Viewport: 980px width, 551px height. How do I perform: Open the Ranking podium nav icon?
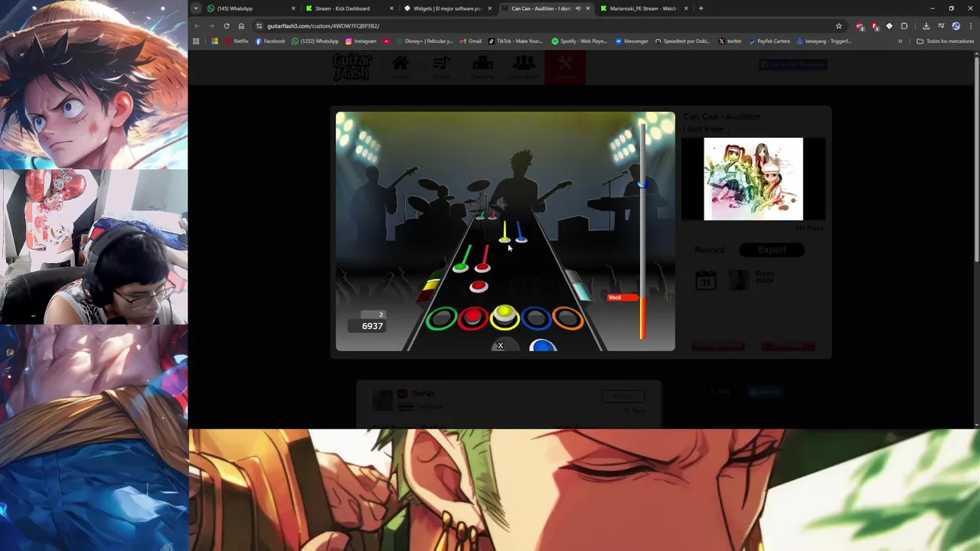482,67
